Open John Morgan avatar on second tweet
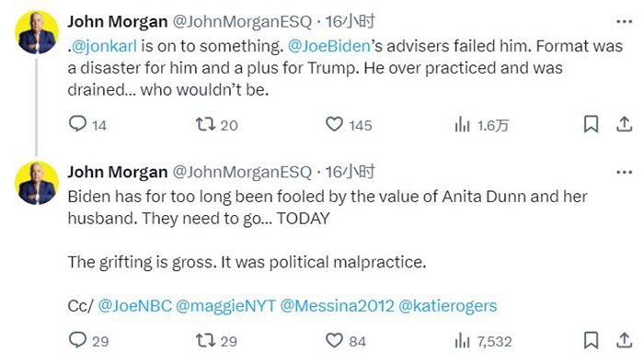This screenshot has width=644, height=363. 37,183
